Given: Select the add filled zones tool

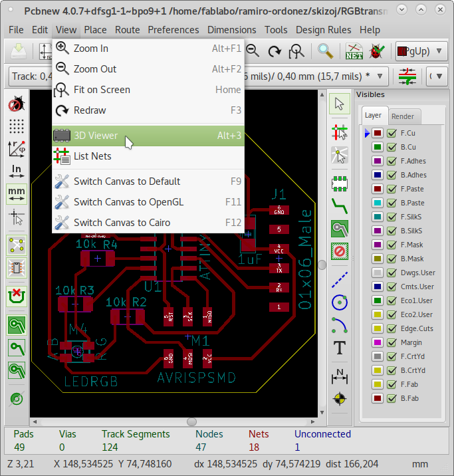Looking at the screenshot, I should pyautogui.click(x=339, y=229).
